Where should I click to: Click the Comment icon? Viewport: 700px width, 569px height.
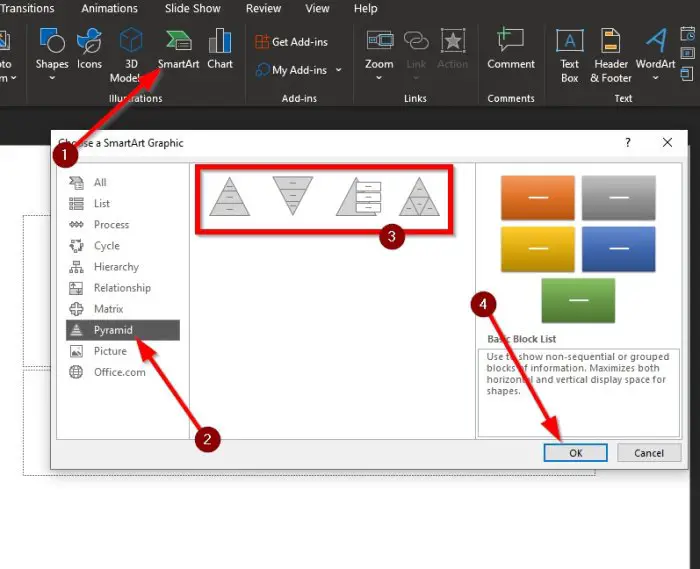(x=510, y=40)
